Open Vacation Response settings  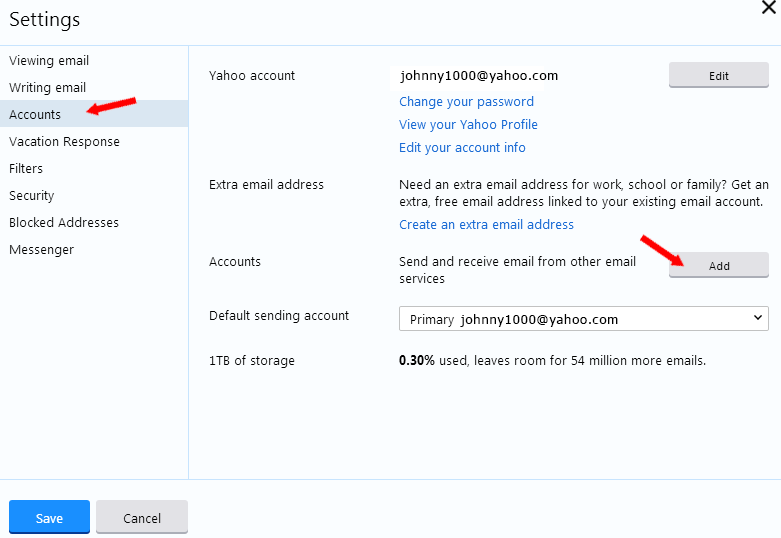(64, 142)
